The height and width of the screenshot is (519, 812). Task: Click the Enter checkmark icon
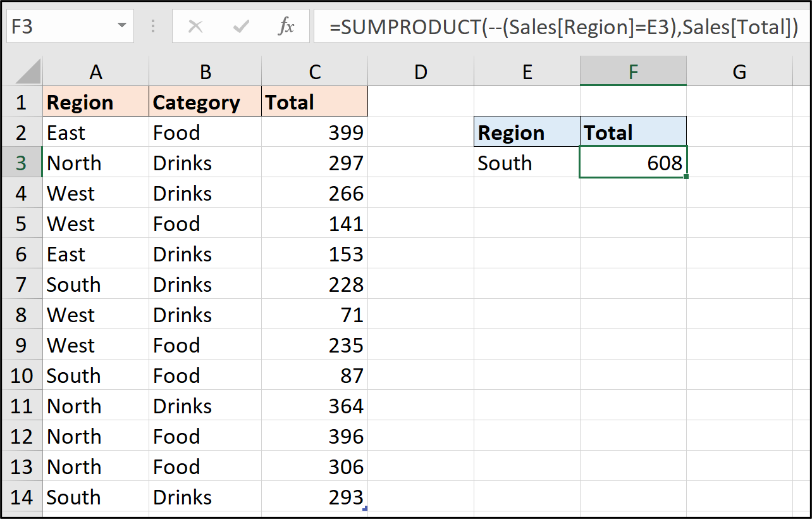(240, 26)
